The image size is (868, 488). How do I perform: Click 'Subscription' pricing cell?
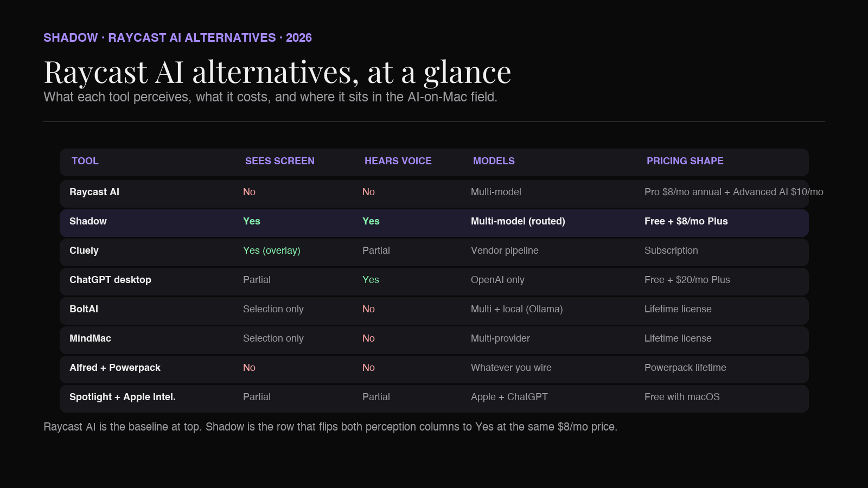671,251
